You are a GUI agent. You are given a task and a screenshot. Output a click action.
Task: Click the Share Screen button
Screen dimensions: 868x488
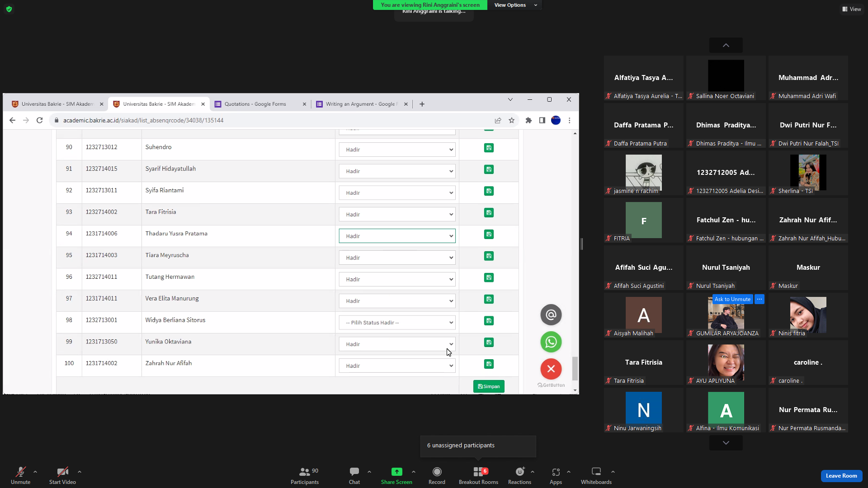[396, 475]
